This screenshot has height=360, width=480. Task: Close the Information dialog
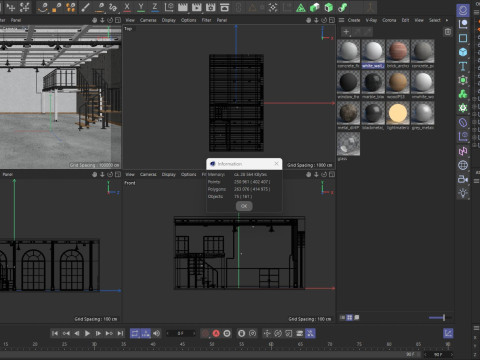pos(276,164)
